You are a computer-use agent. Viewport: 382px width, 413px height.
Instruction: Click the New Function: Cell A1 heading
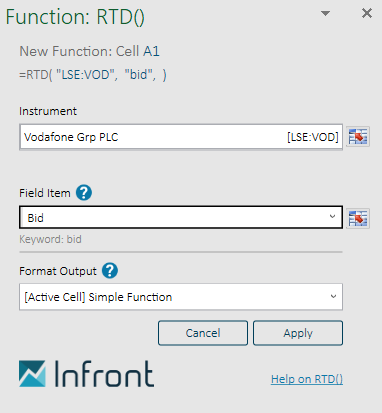click(89, 51)
